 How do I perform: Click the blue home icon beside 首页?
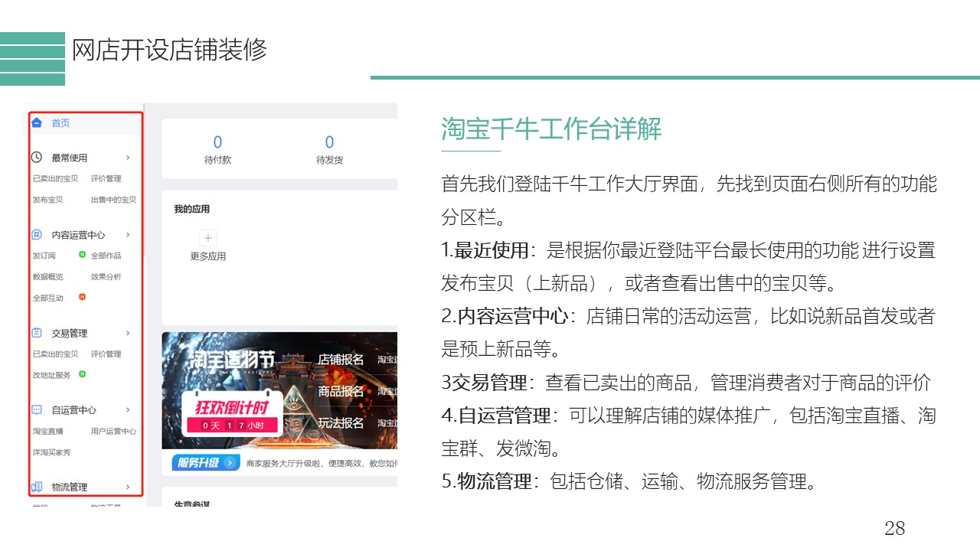point(36,122)
